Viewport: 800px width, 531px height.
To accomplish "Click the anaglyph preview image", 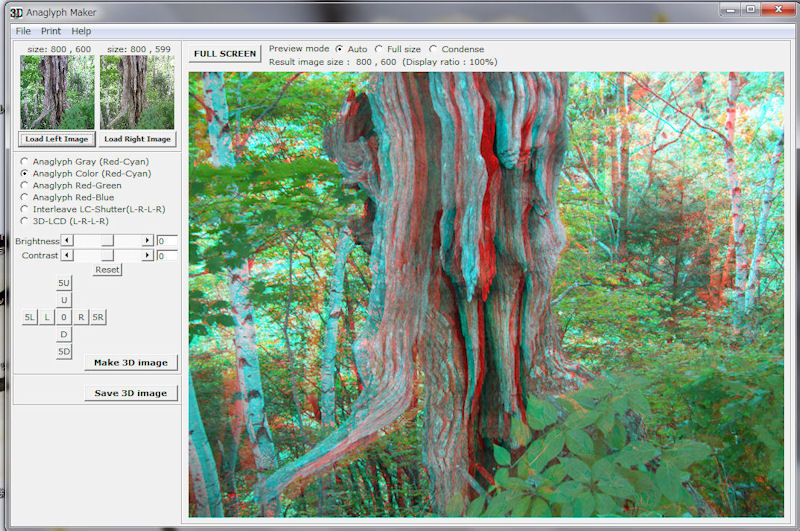I will (x=486, y=295).
